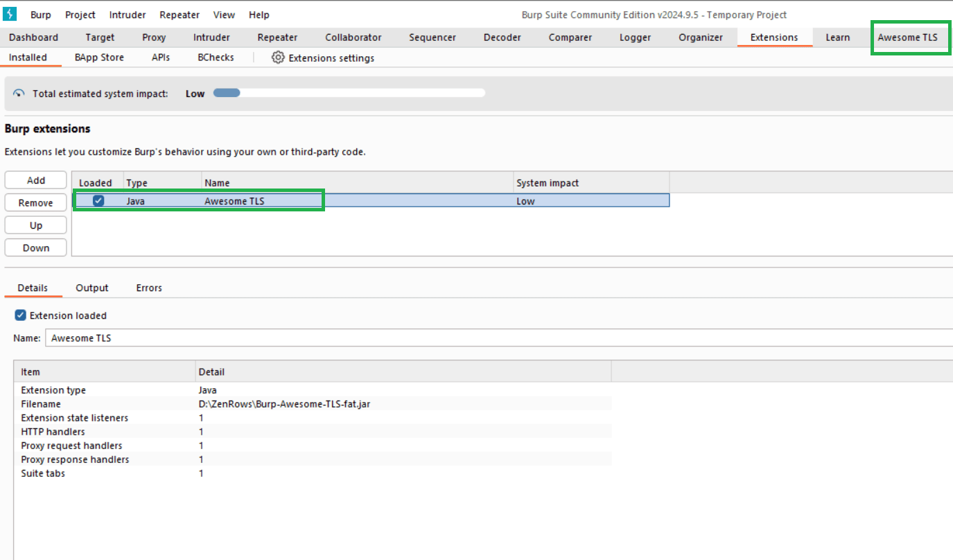Image resolution: width=953 pixels, height=560 pixels.
Task: Switch to the Sequencer tab
Action: tap(432, 37)
